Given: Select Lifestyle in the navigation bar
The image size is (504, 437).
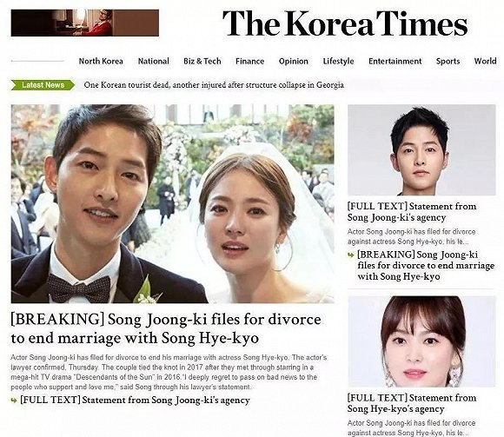Looking at the screenshot, I should tap(339, 61).
